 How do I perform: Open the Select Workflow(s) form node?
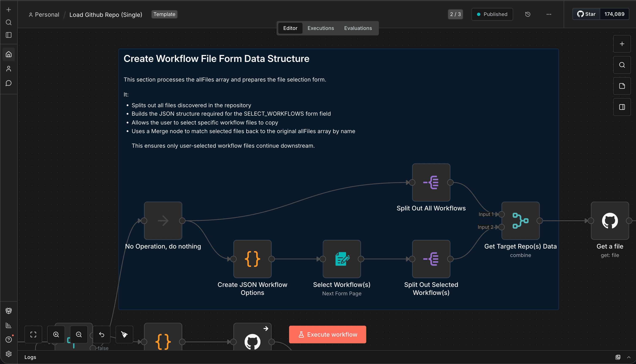tap(342, 259)
